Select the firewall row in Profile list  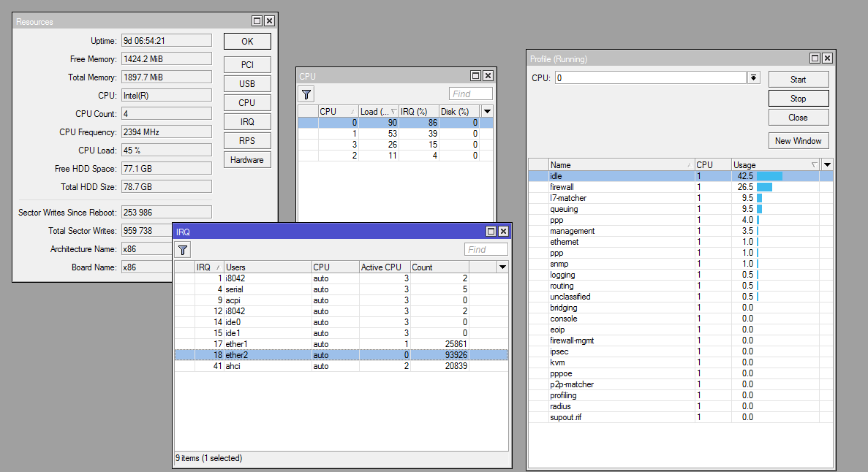pos(622,187)
